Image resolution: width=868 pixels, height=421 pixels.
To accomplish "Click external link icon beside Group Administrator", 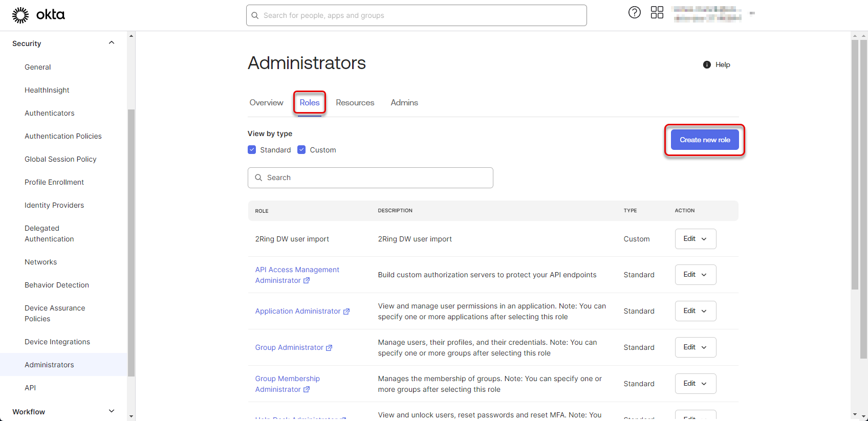I will point(329,348).
